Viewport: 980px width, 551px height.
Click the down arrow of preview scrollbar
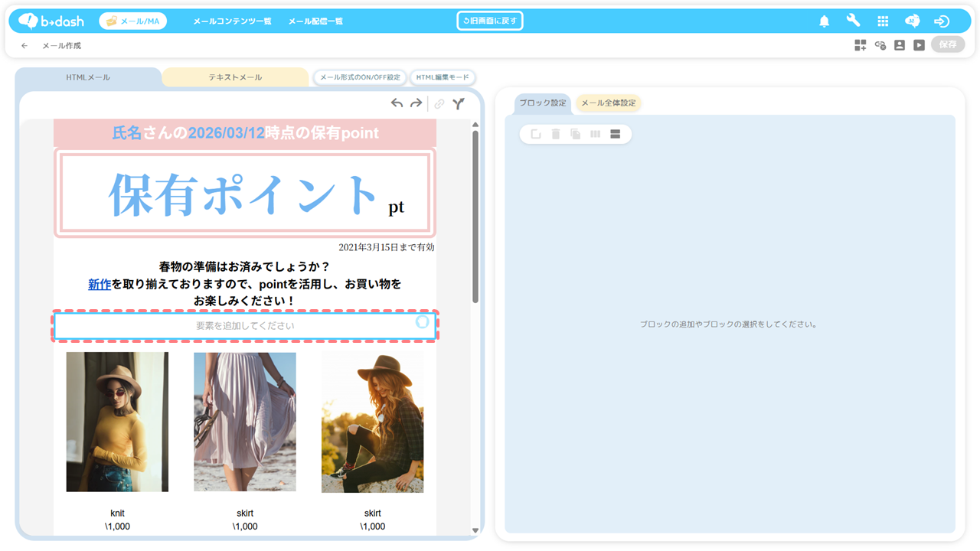475,530
